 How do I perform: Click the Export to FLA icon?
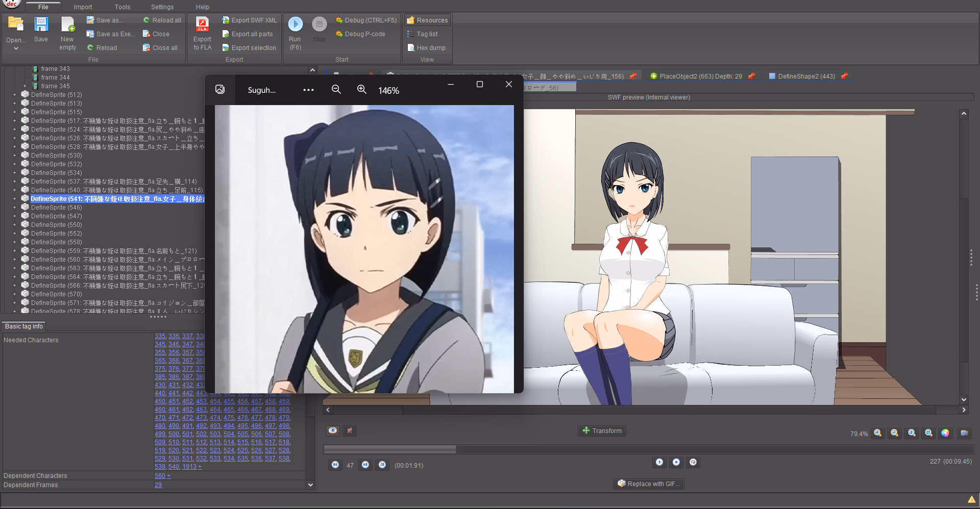[x=202, y=24]
